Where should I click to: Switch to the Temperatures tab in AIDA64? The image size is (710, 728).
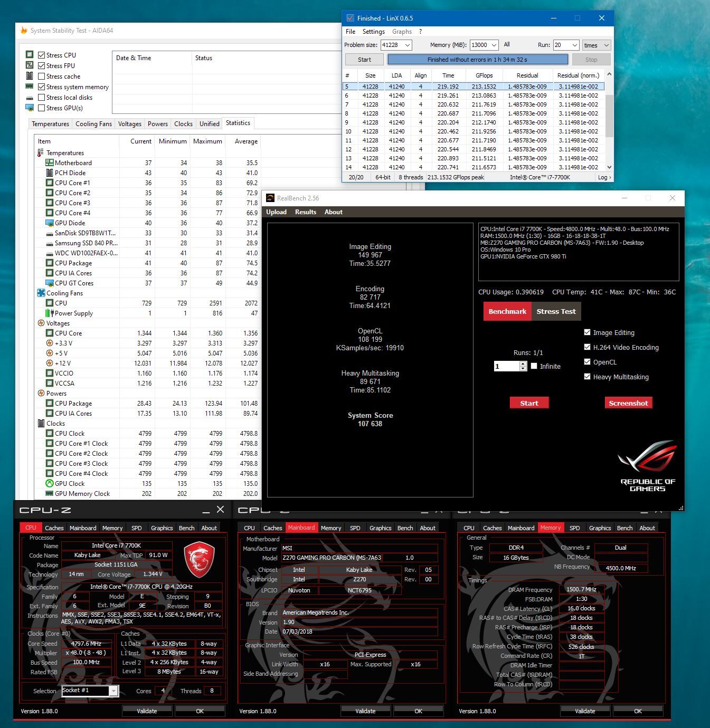[50, 124]
